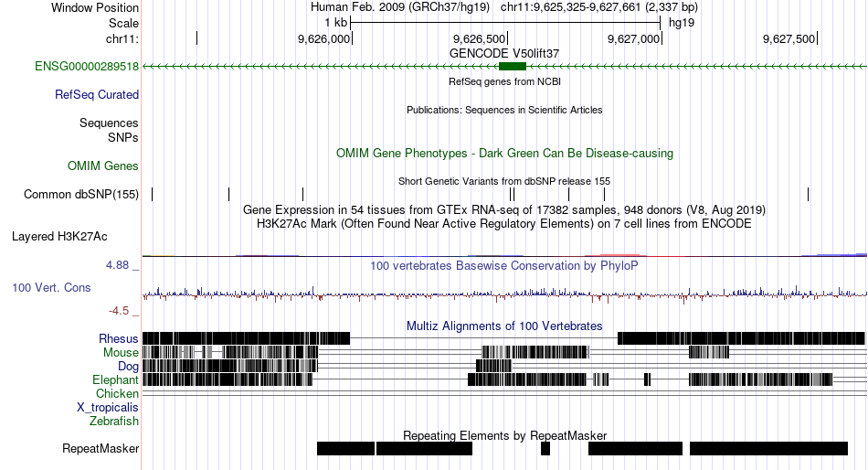Viewport: 868px width, 470px height.
Task: Click the H3K27Ac Mark track title
Action: point(504,224)
